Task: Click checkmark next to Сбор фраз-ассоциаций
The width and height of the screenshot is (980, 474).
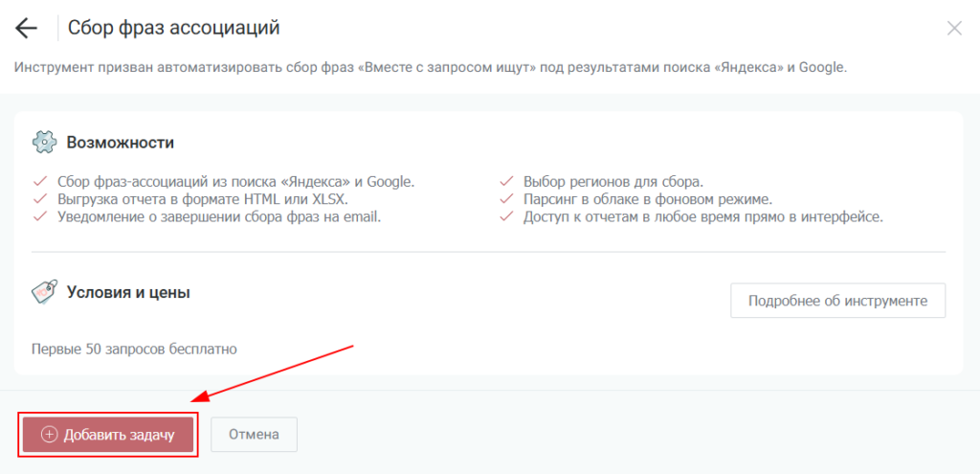Action: click(x=40, y=181)
